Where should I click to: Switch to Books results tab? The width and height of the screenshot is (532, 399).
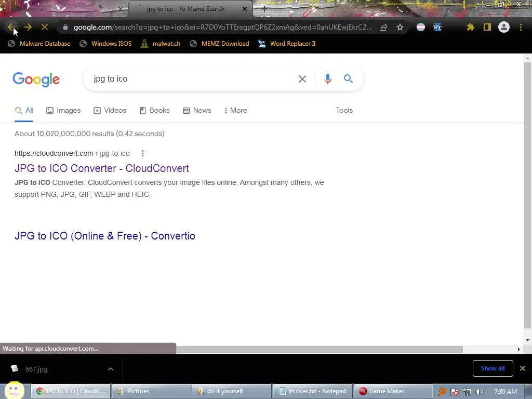point(154,111)
